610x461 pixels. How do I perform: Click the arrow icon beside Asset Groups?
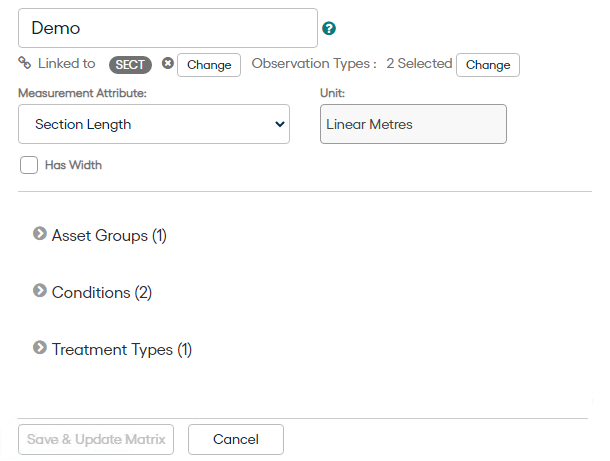point(40,234)
